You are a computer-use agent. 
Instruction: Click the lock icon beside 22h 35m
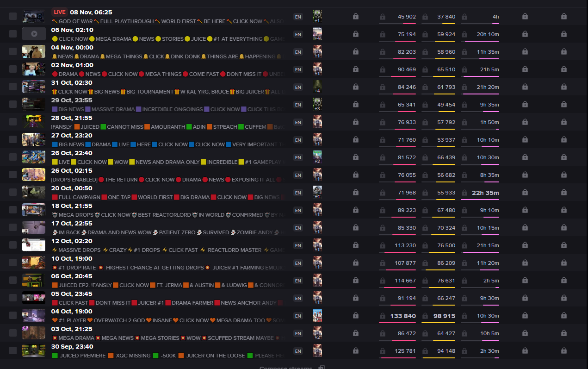point(464,193)
